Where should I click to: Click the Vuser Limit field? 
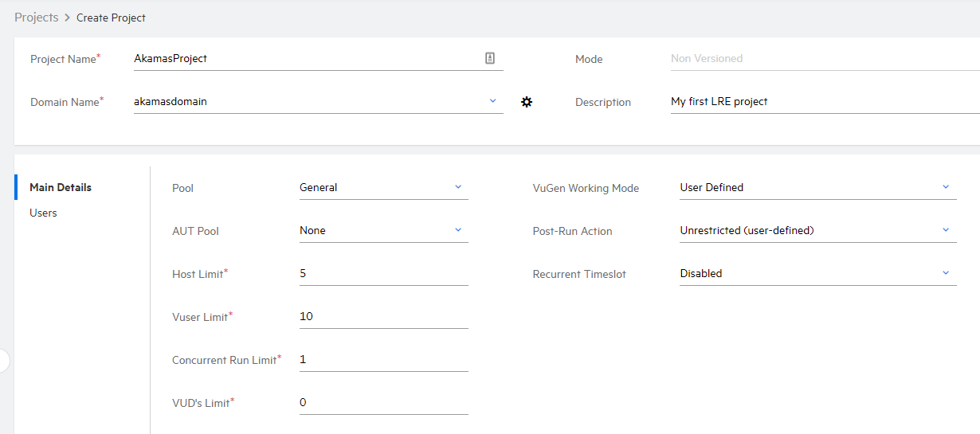tap(382, 316)
